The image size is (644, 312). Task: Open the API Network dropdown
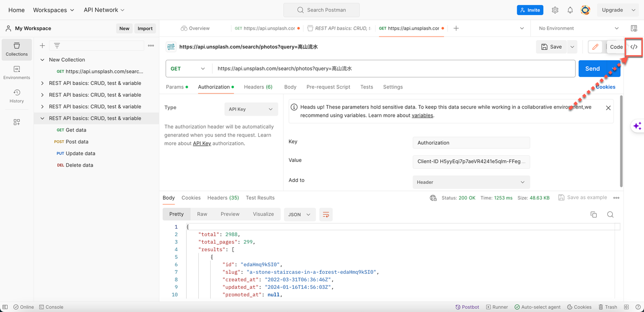[104, 10]
